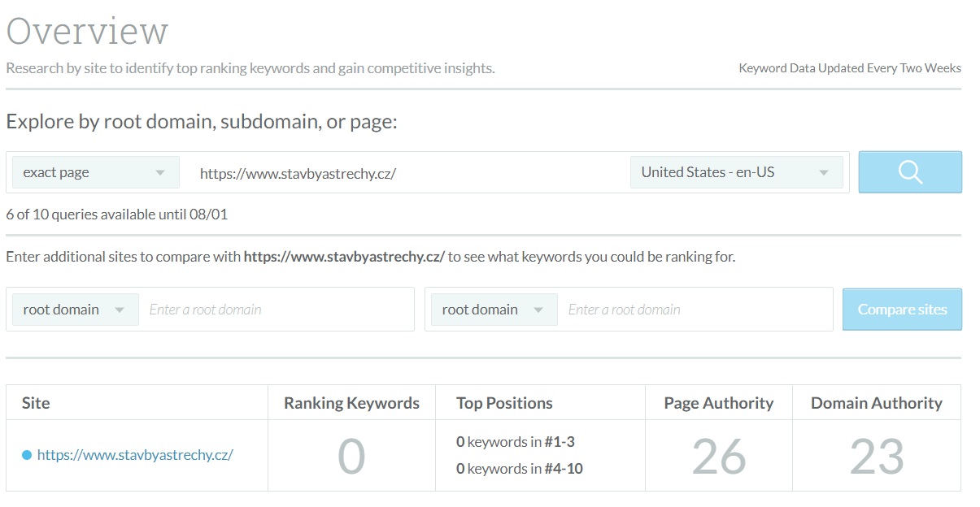Expand the United States - en-US locale dropdown

736,172
